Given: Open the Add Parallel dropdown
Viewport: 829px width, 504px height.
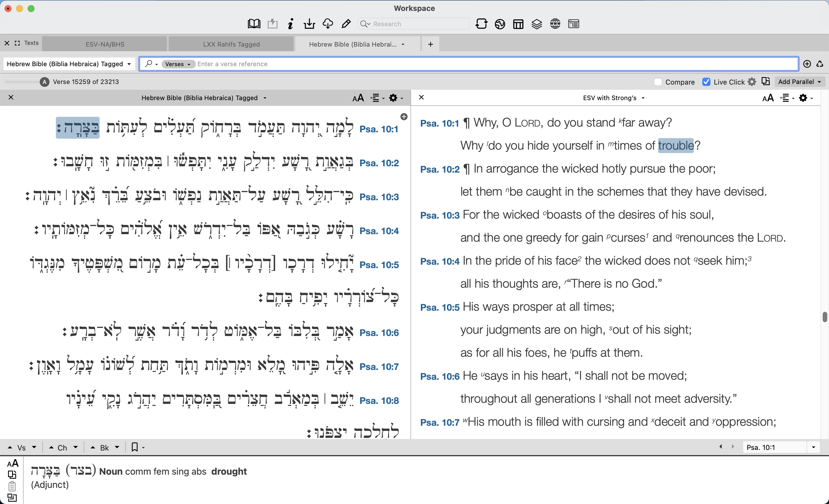Looking at the screenshot, I should pos(799,82).
